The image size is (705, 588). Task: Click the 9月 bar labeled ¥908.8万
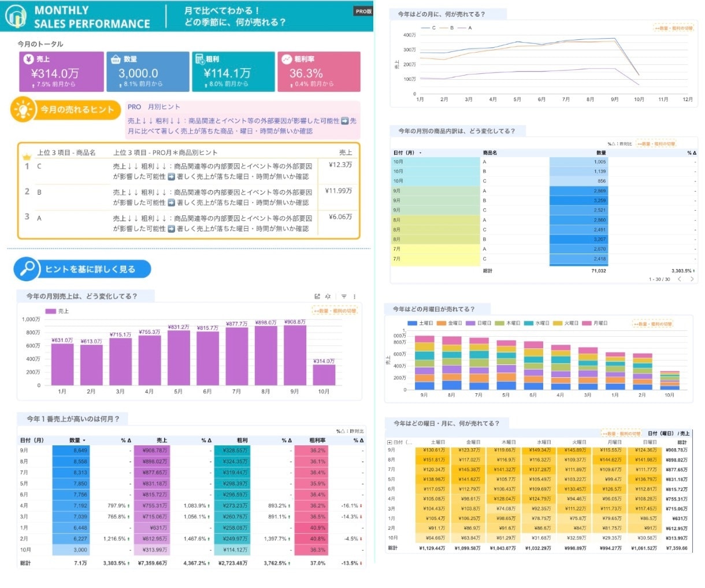click(295, 355)
